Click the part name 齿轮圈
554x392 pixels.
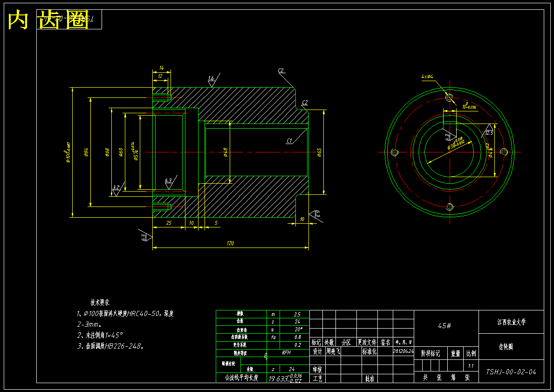[x=506, y=347]
